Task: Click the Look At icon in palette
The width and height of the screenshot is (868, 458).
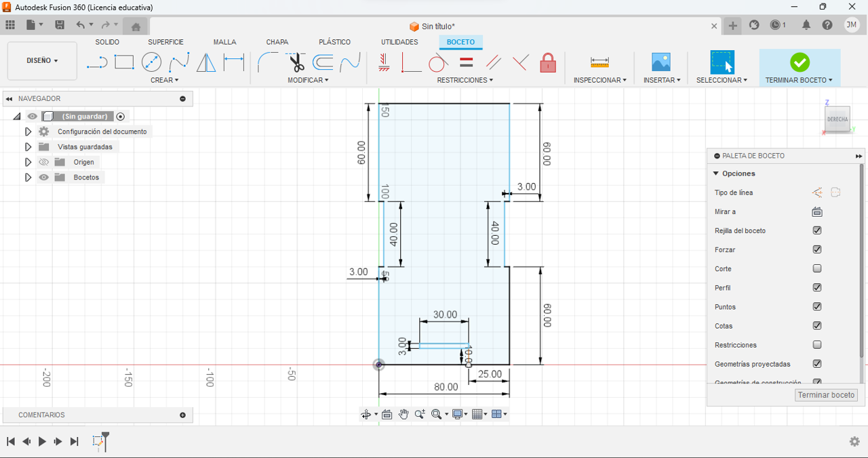Action: click(817, 211)
